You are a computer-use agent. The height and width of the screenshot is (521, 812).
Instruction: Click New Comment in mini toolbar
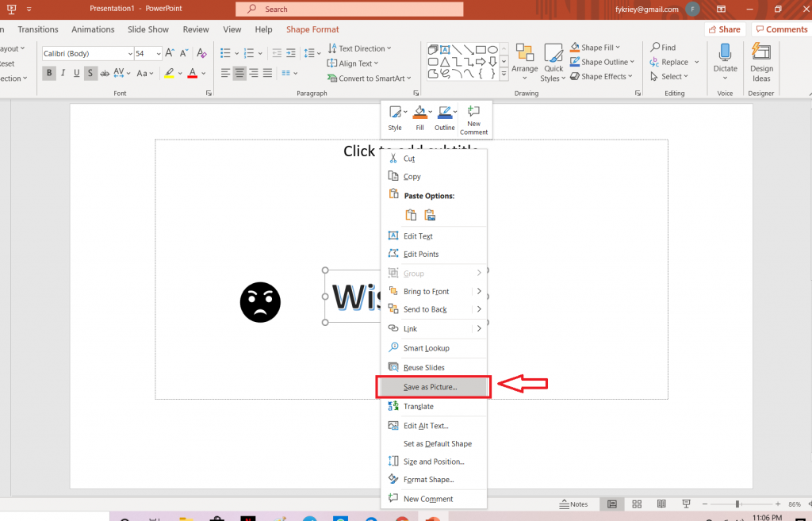click(473, 119)
